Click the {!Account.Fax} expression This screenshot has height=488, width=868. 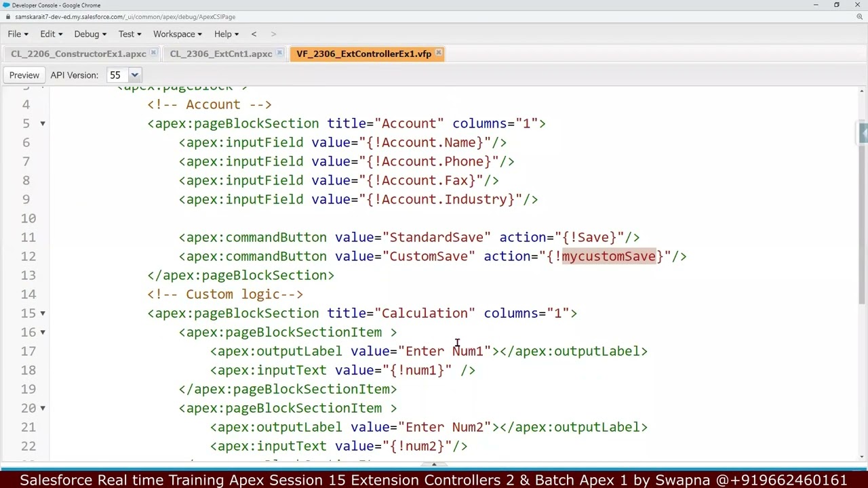coord(420,180)
